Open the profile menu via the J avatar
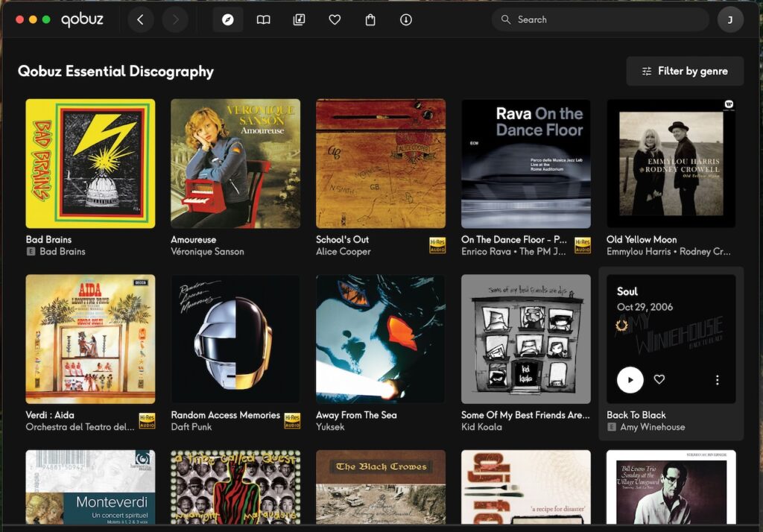Viewport: 763px width, 532px height. pyautogui.click(x=730, y=19)
